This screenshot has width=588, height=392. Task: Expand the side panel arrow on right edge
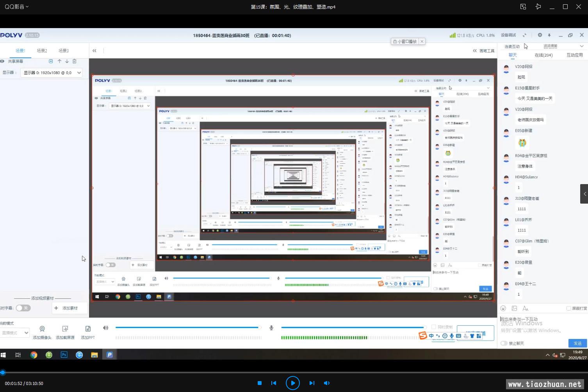[584, 194]
